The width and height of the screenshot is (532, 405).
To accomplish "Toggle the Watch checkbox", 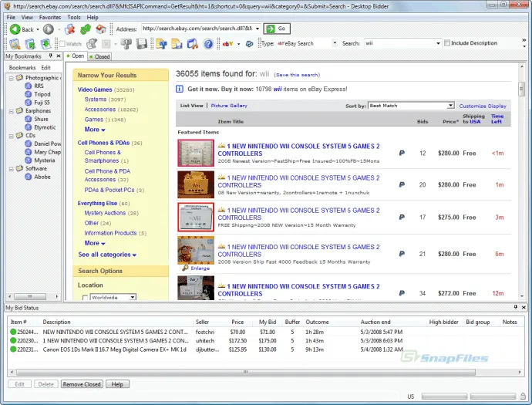I will 62,44.
